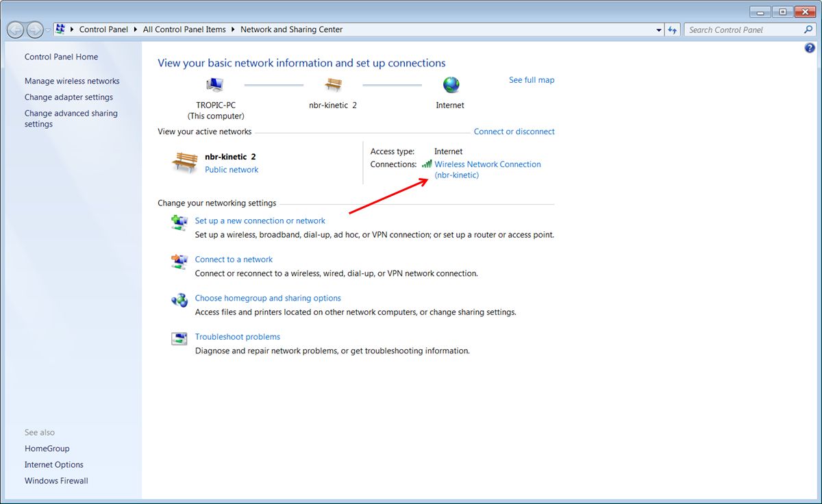Click the TROPIC-PC computer icon
This screenshot has height=504, width=822.
(x=215, y=85)
